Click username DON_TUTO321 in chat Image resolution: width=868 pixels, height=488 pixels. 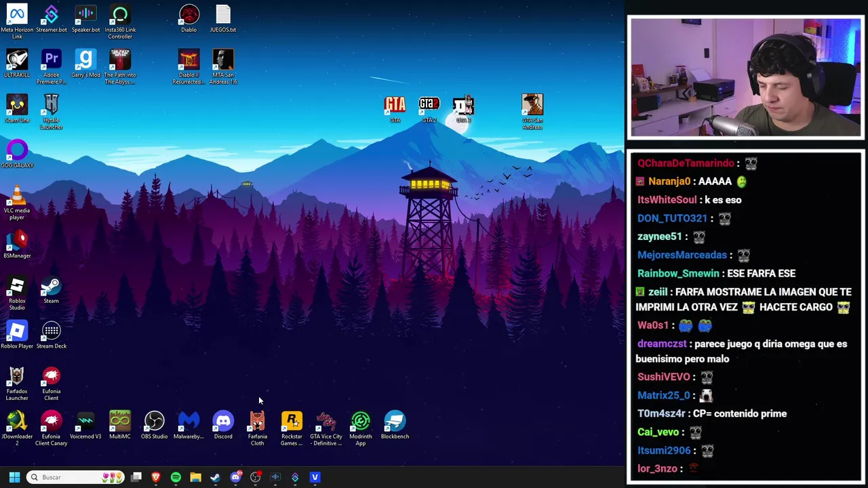(672, 218)
